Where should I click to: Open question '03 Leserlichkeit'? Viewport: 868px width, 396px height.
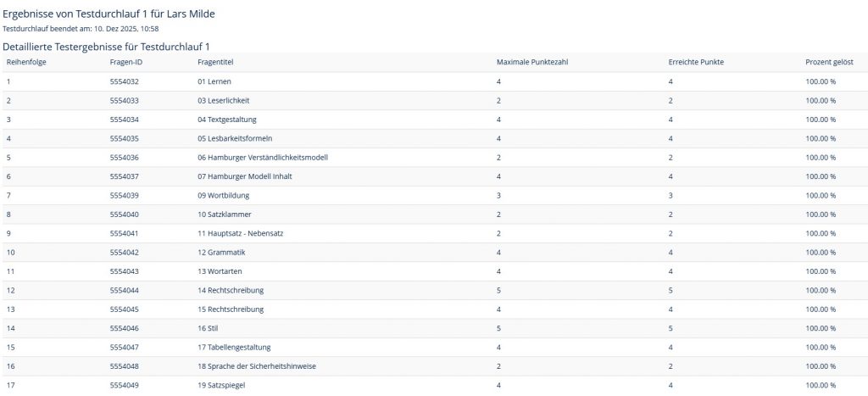point(223,100)
